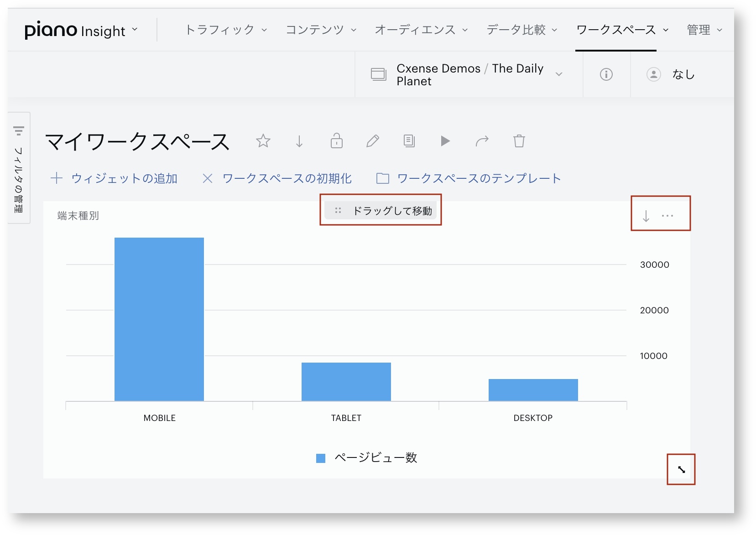Open ワークスペースのテンプレート

click(479, 178)
